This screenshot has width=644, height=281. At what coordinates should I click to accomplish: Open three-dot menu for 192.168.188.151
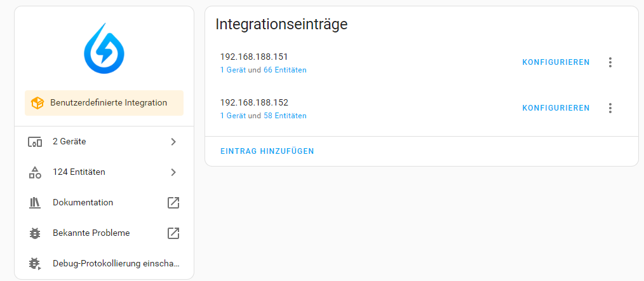point(610,62)
